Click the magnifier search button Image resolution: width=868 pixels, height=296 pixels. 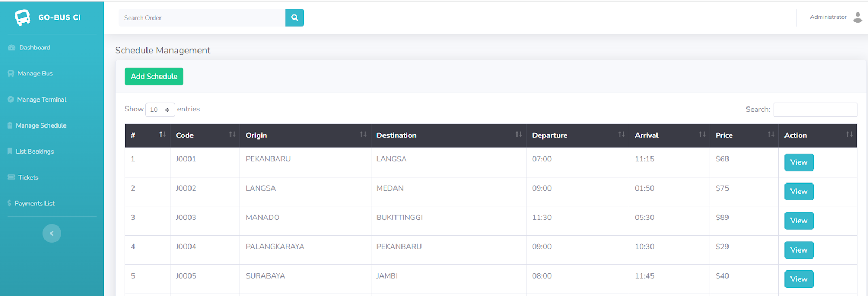pyautogui.click(x=295, y=17)
